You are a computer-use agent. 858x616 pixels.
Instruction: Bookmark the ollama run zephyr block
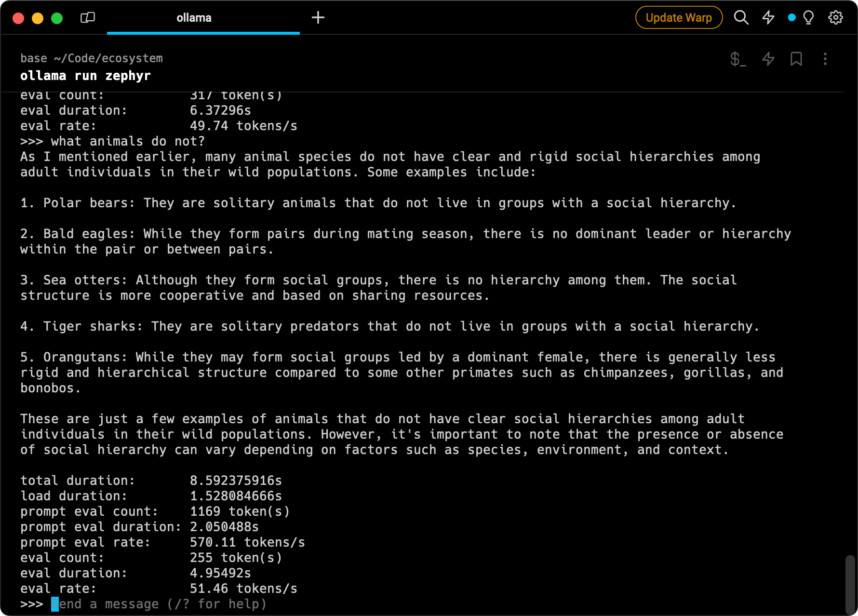pos(796,59)
